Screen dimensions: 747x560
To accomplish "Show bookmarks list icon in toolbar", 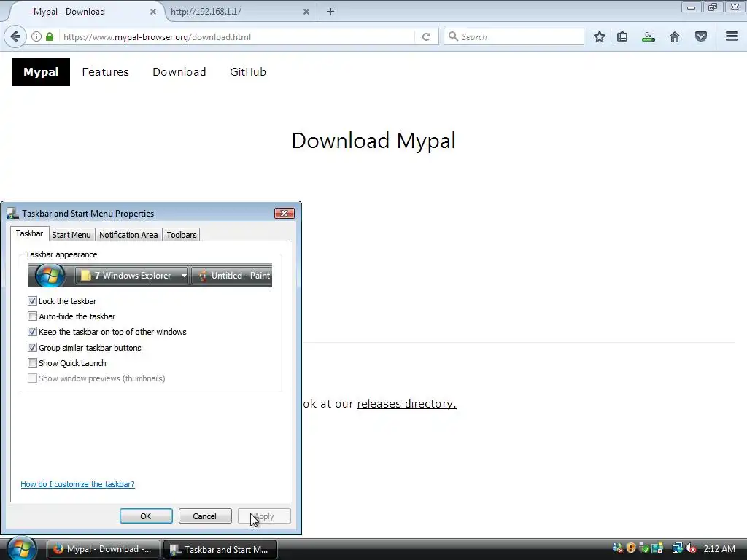I will click(622, 36).
